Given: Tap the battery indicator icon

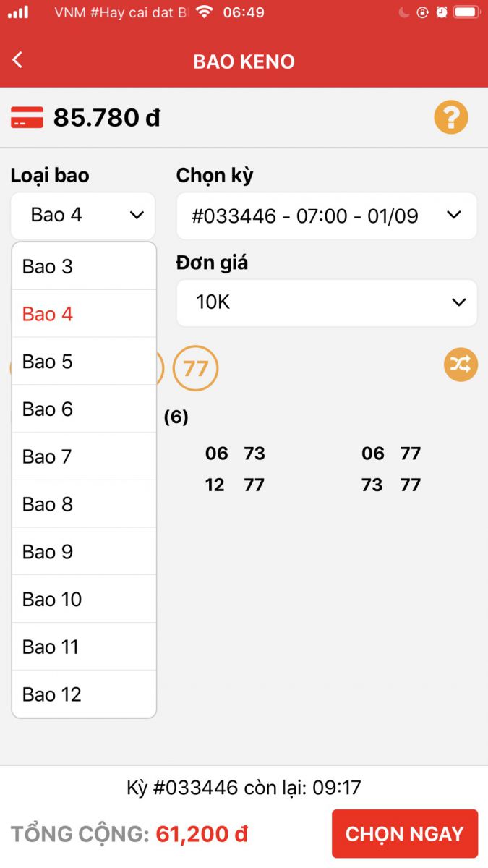Looking at the screenshot, I should point(468,12).
